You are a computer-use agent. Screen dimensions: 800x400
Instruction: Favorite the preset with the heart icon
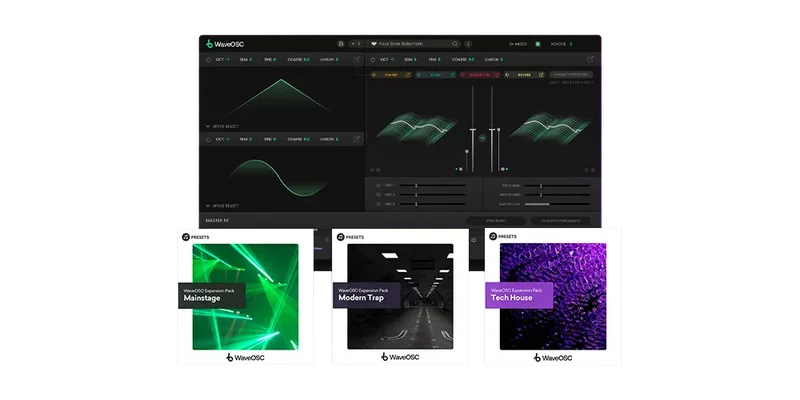point(373,44)
